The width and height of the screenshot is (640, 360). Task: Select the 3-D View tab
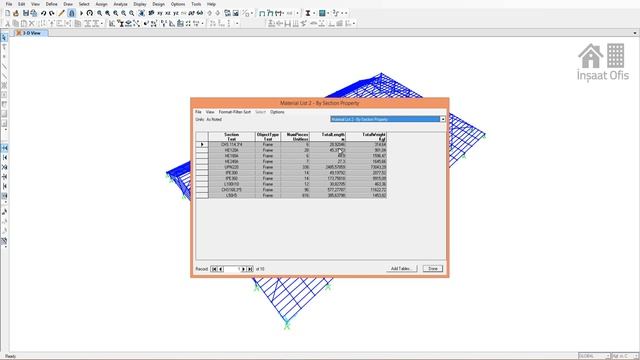[x=31, y=33]
